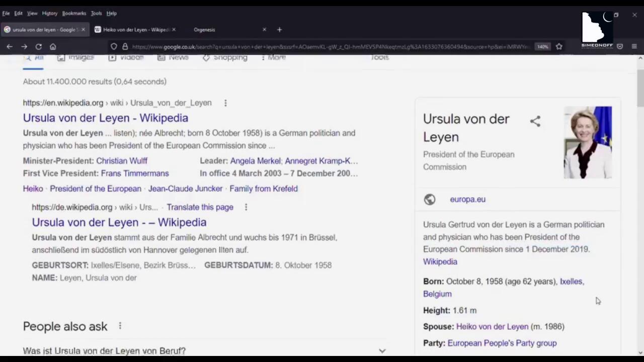The width and height of the screenshot is (644, 362).
Task: Click the europa.eu website link
Action: pyautogui.click(x=467, y=199)
